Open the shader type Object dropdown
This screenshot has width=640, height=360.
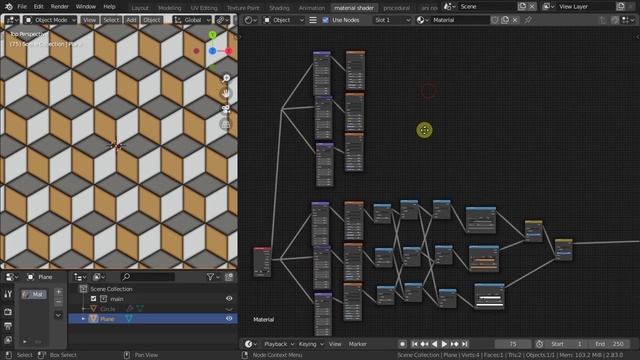click(283, 20)
